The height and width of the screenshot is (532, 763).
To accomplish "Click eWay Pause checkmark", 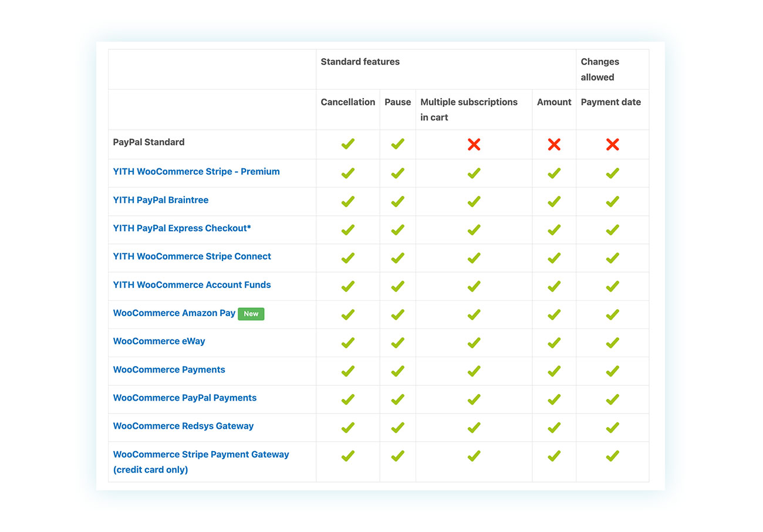I will (398, 343).
